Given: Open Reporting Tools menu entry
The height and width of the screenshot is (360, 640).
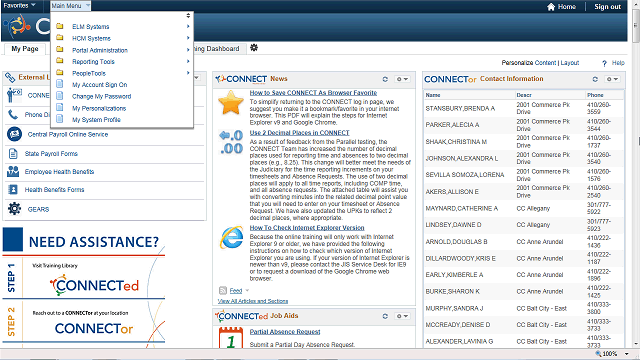Looking at the screenshot, I should (x=93, y=62).
